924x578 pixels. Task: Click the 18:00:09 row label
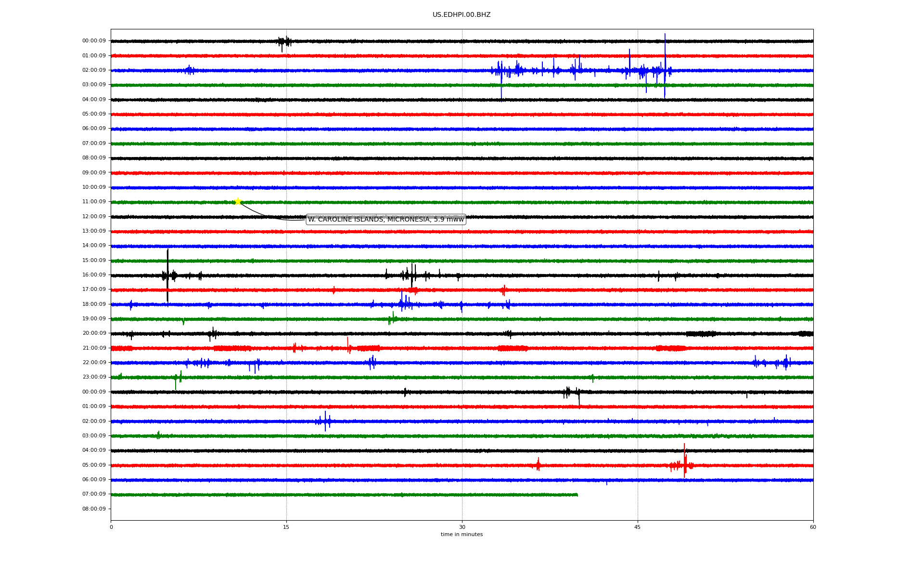[94, 304]
